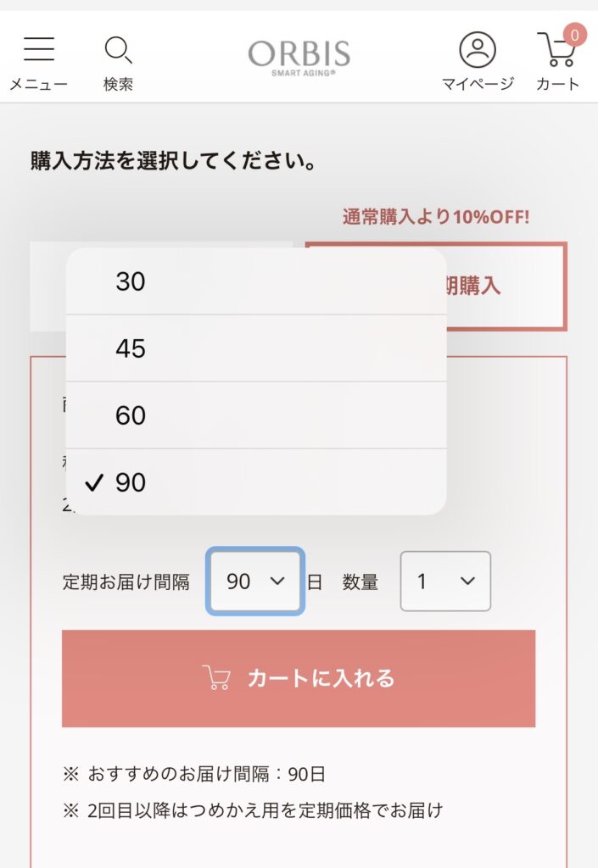Click chevron of quantity 1 selector
Image resolution: width=598 pixels, height=868 pixels.
coord(468,581)
